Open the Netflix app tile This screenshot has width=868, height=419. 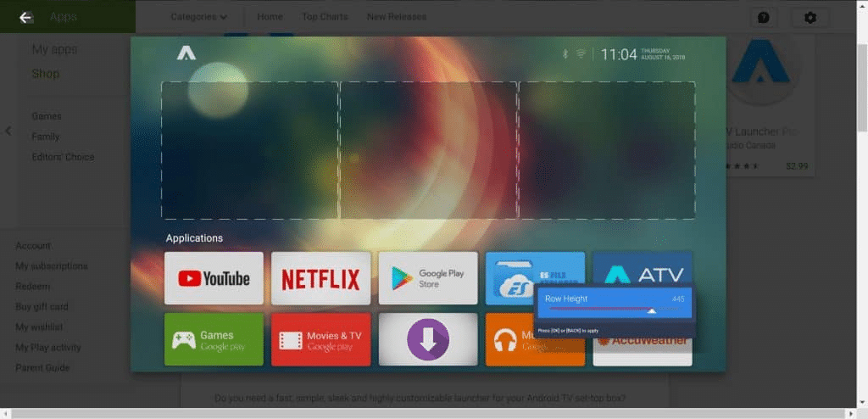coord(320,278)
